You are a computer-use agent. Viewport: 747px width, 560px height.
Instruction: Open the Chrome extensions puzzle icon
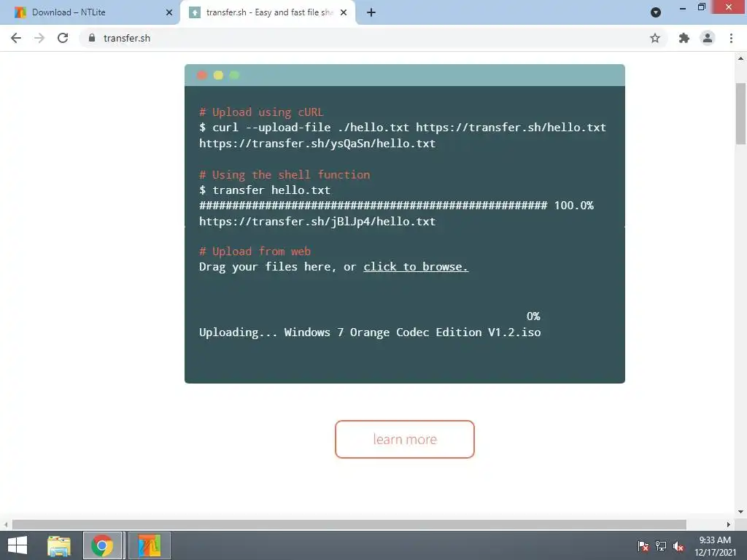pos(684,38)
